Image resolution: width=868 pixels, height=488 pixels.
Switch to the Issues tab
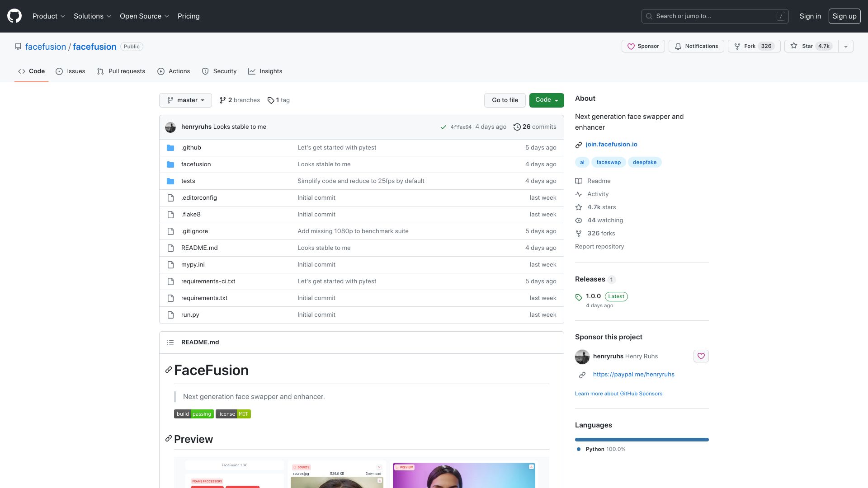[71, 71]
